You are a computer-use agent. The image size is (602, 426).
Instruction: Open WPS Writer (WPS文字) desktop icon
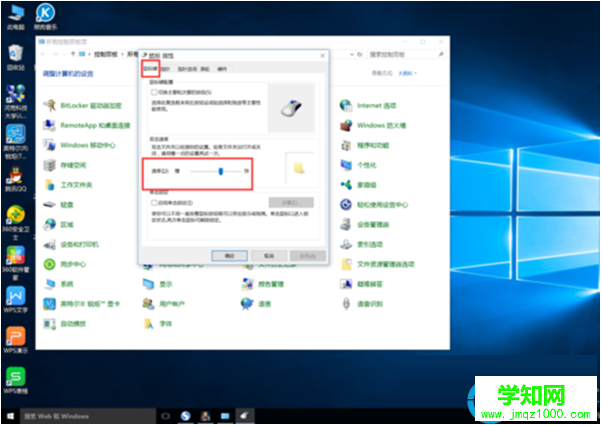click(16, 300)
